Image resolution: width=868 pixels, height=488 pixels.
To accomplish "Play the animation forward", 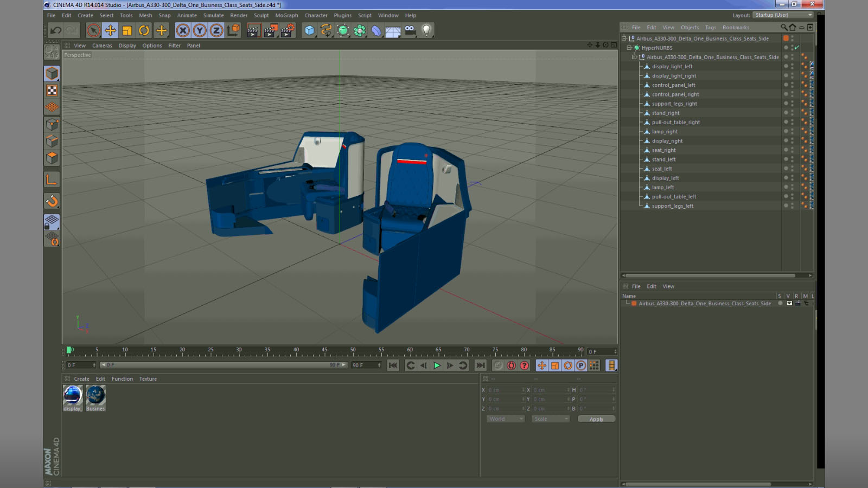I will coord(437,365).
